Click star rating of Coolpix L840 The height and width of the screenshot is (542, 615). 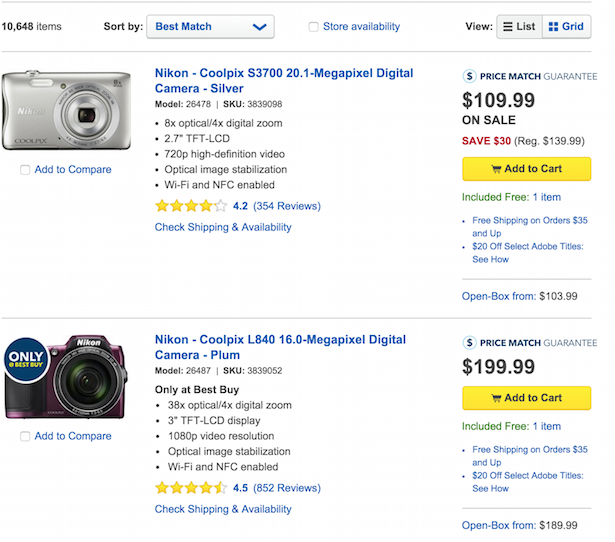(190, 488)
